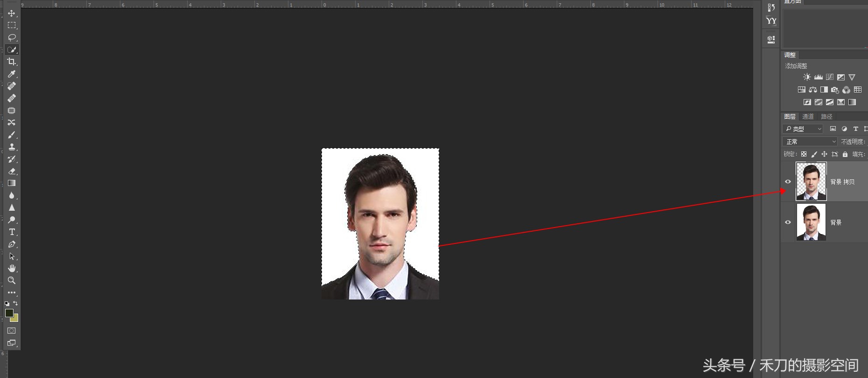This screenshot has height=378, width=868.
Task: Select the Sharpen triangle tool
Action: [12, 207]
